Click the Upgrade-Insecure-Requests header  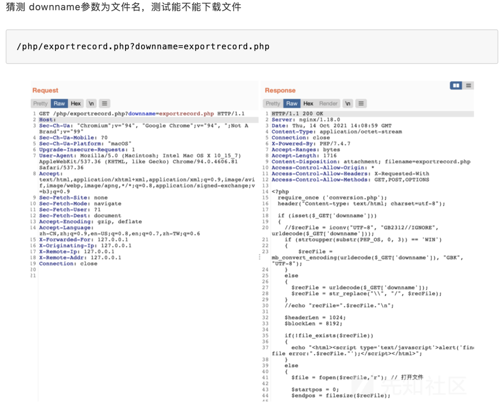(87, 150)
